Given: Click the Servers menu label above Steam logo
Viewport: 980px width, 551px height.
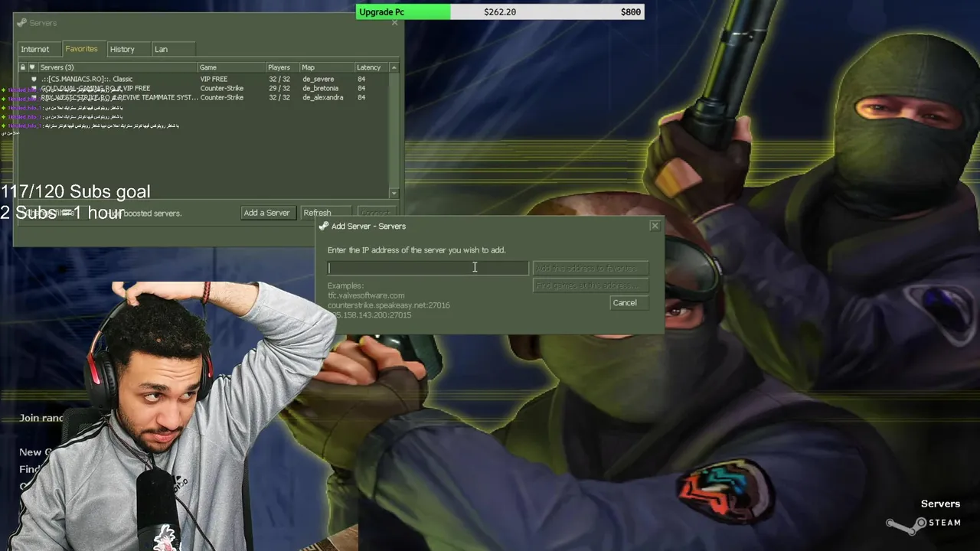Looking at the screenshot, I should click(x=940, y=504).
